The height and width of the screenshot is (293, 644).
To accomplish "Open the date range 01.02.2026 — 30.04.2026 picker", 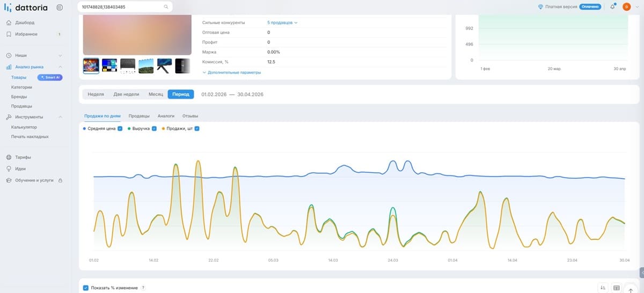I will coord(232,94).
